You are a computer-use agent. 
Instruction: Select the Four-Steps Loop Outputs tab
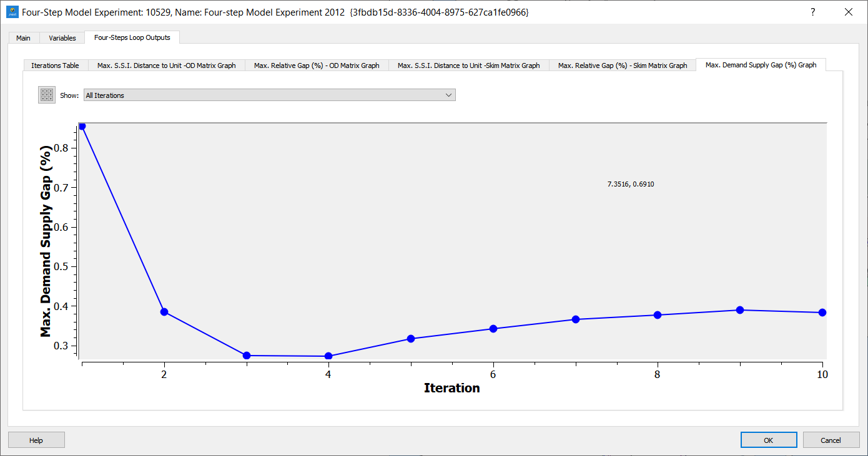132,37
